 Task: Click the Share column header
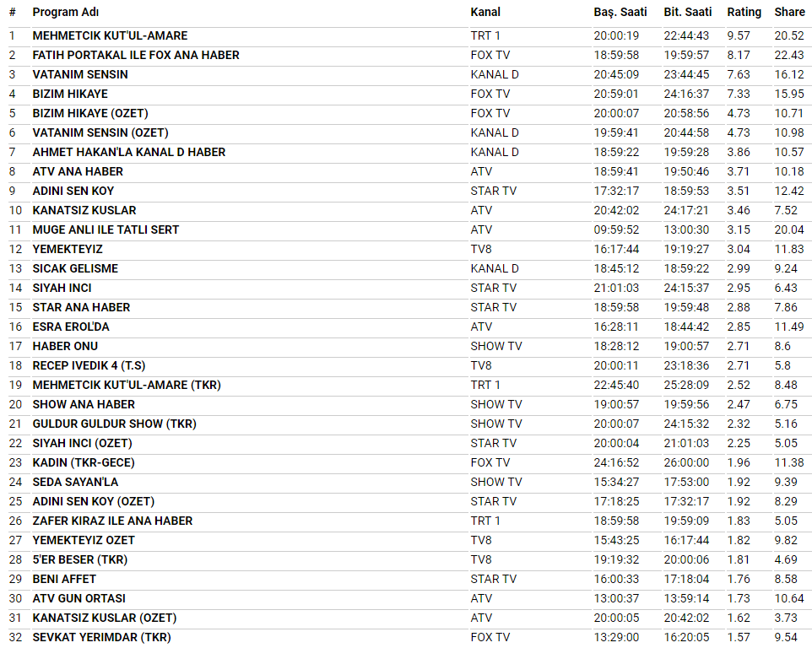[x=789, y=12]
